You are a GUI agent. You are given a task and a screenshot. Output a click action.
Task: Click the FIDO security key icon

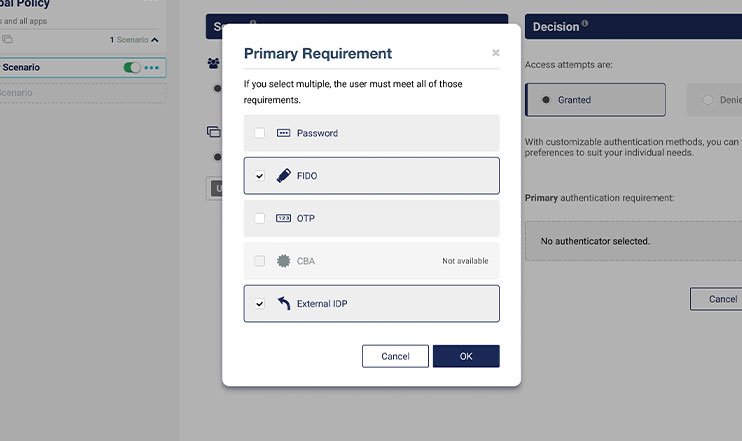point(283,176)
